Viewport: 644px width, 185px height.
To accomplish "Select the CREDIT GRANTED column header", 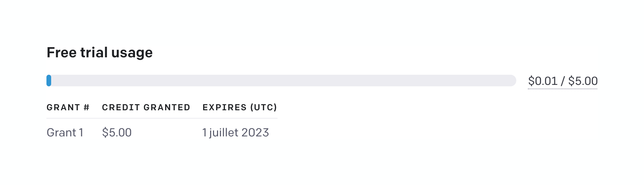I will pyautogui.click(x=146, y=107).
